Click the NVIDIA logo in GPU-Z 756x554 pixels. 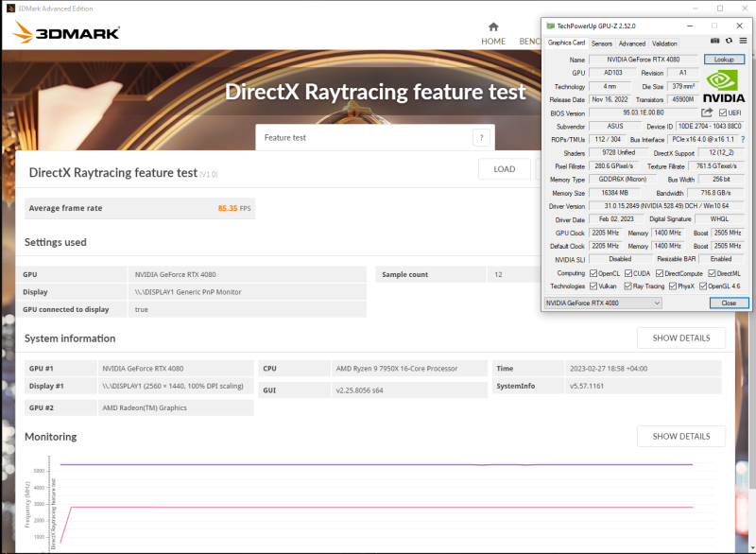722,85
